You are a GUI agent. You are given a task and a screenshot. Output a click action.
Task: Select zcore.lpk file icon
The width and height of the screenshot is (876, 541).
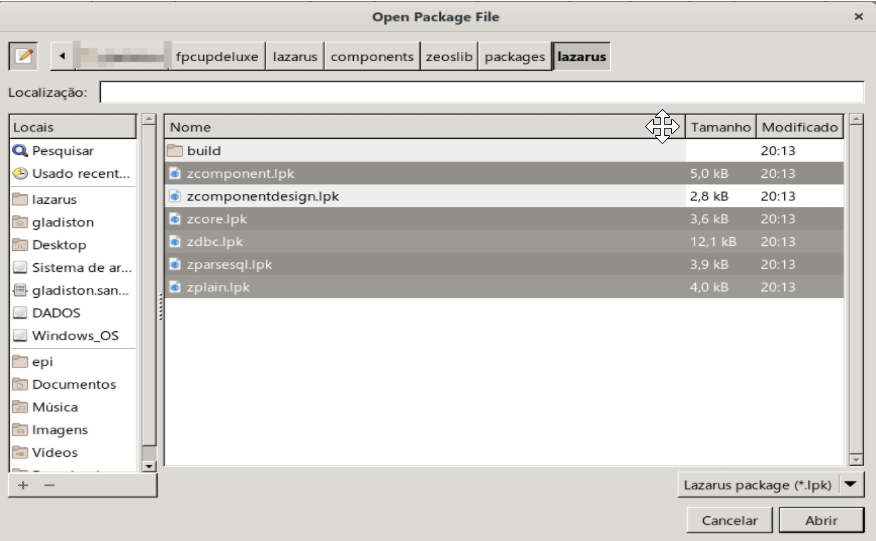(175, 219)
